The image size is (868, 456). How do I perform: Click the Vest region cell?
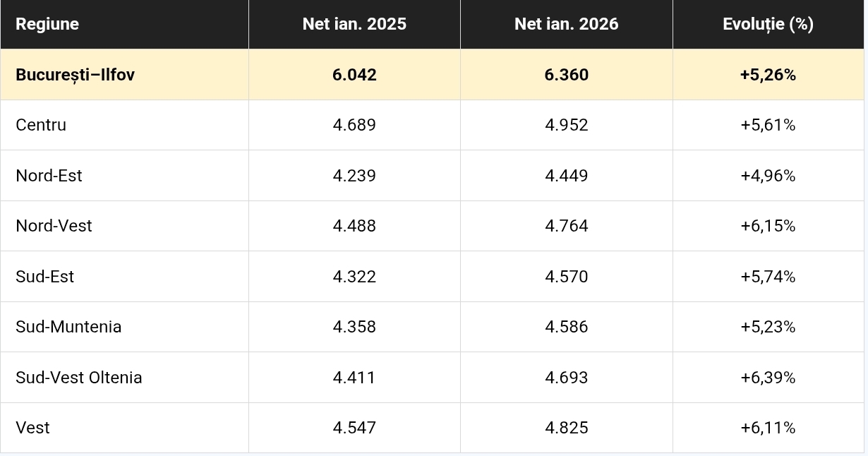click(32, 428)
